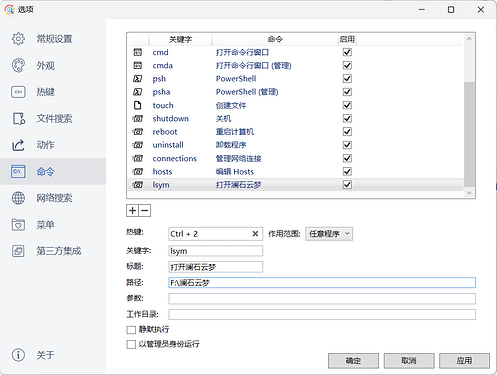The height and width of the screenshot is (375, 497).
Task: Go to the 网络搜索 page
Action: click(53, 198)
